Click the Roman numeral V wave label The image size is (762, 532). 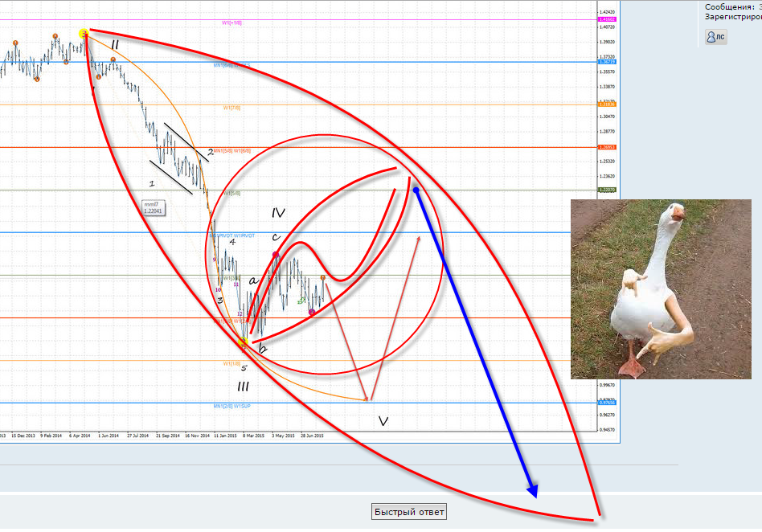[383, 420]
